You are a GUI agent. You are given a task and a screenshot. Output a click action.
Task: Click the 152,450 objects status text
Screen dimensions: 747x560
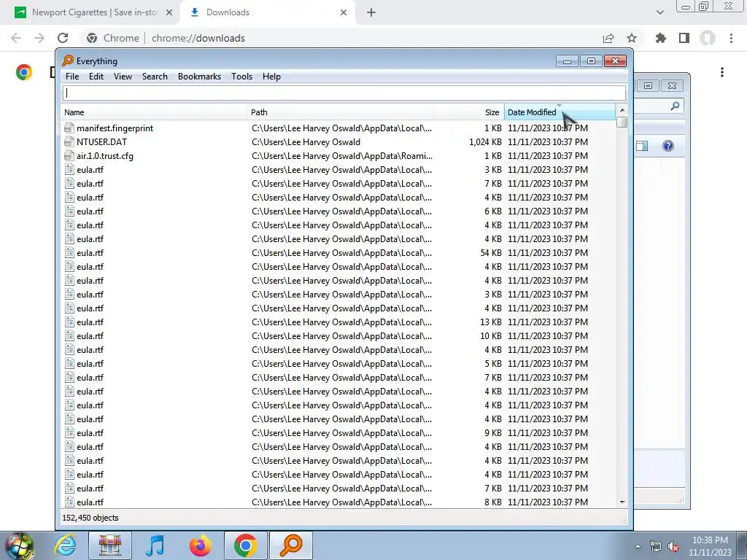click(90, 518)
